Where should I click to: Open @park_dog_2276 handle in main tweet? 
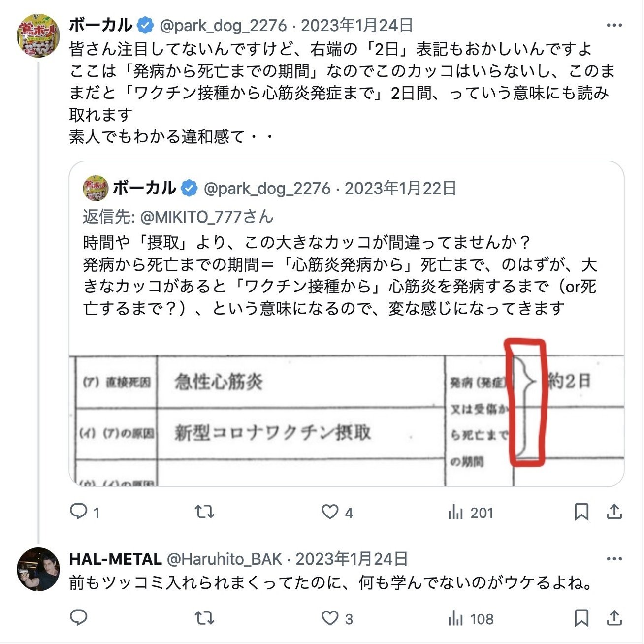pyautogui.click(x=224, y=25)
